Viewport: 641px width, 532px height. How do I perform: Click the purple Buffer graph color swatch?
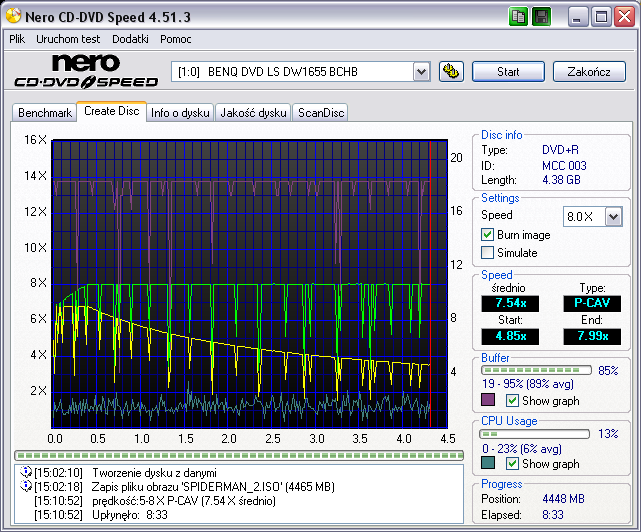(x=488, y=400)
